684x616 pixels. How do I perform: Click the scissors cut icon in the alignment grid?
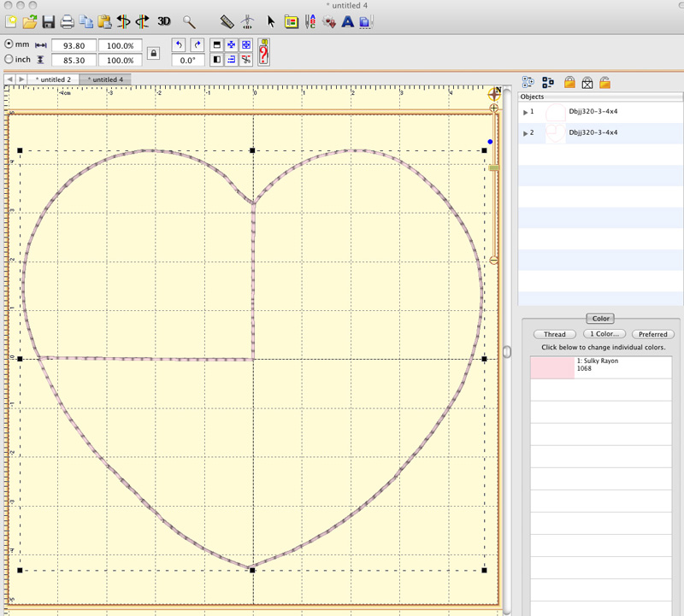[x=246, y=60]
